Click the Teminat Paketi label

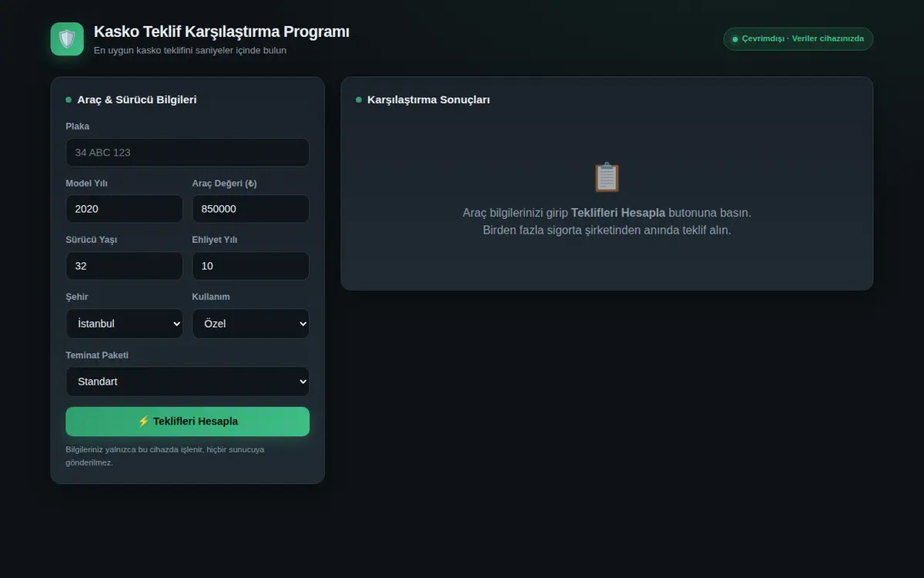(97, 355)
